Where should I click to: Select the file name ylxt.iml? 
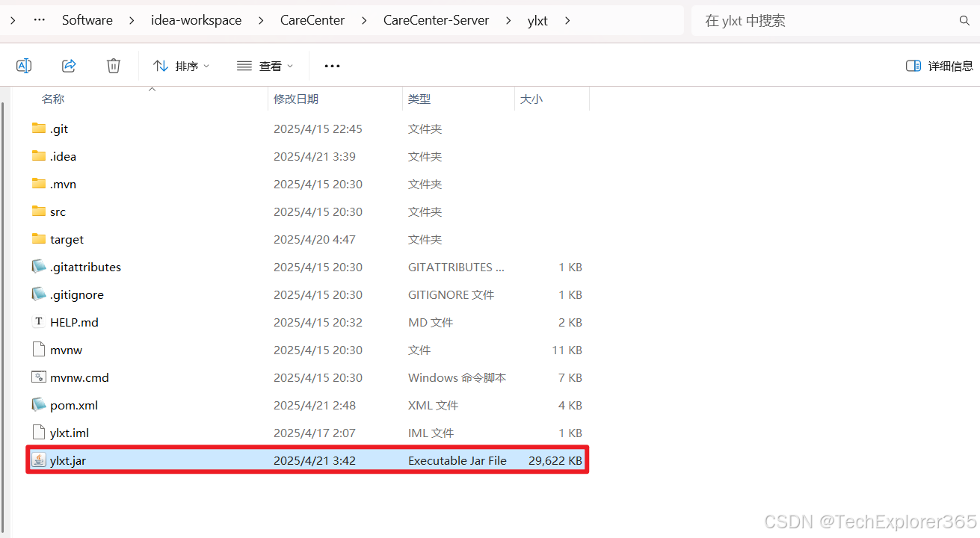[70, 433]
